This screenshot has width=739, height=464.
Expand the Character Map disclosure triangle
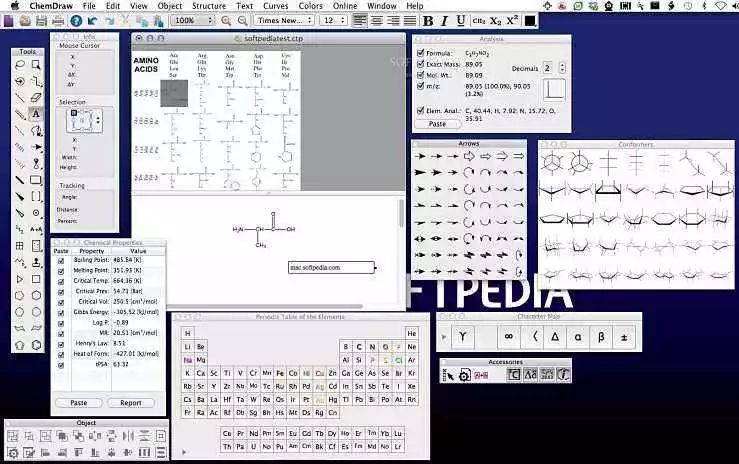click(443, 337)
